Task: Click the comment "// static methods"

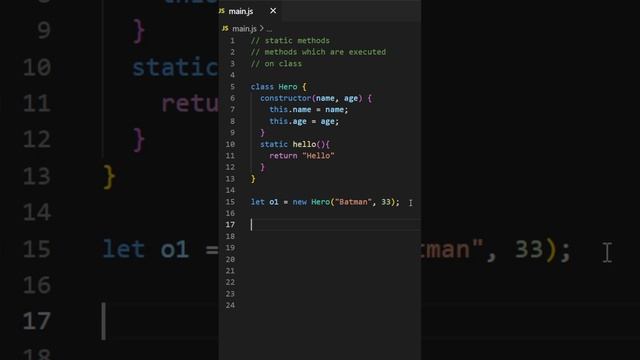Action: tap(290, 40)
